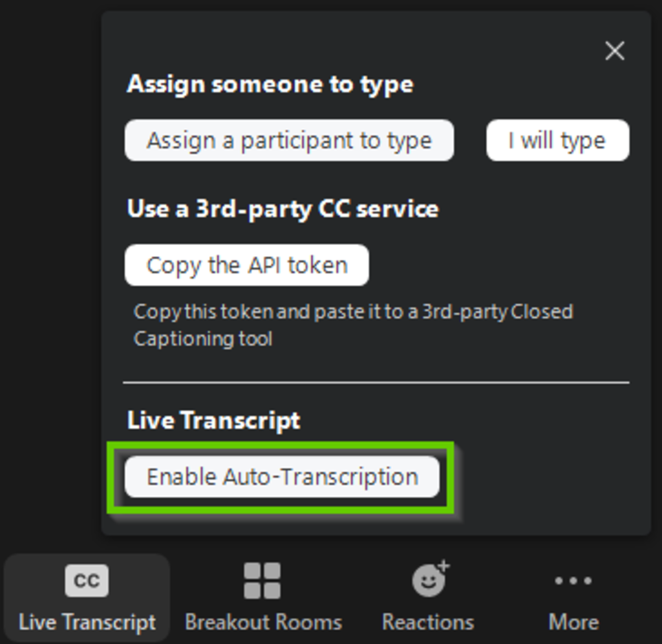The width and height of the screenshot is (662, 644).
Task: Choose Assign a participant to type
Action: tap(289, 140)
